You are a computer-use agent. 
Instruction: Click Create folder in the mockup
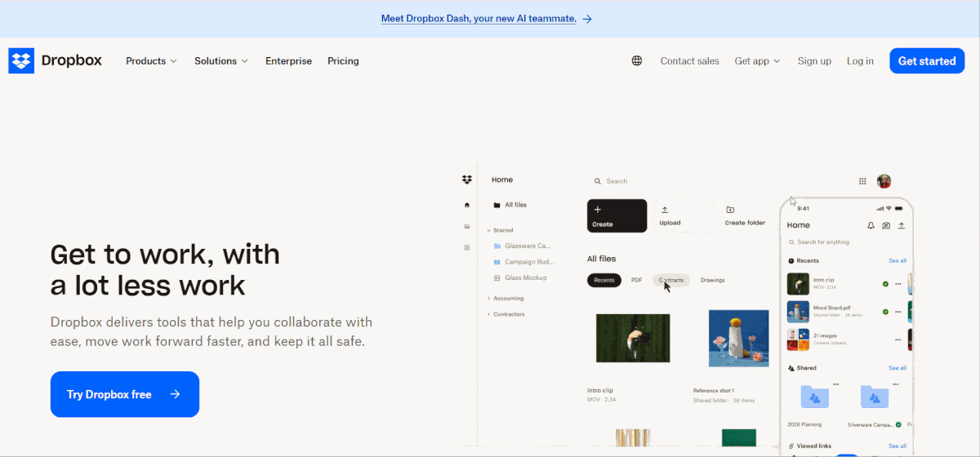[x=745, y=215]
